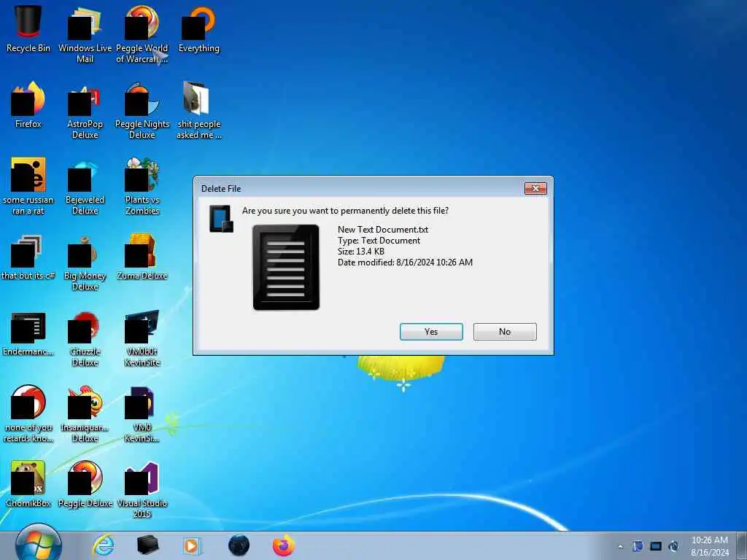Viewport: 747px width, 560px height.
Task: Click the rightmost system tray icon
Action: (673, 546)
